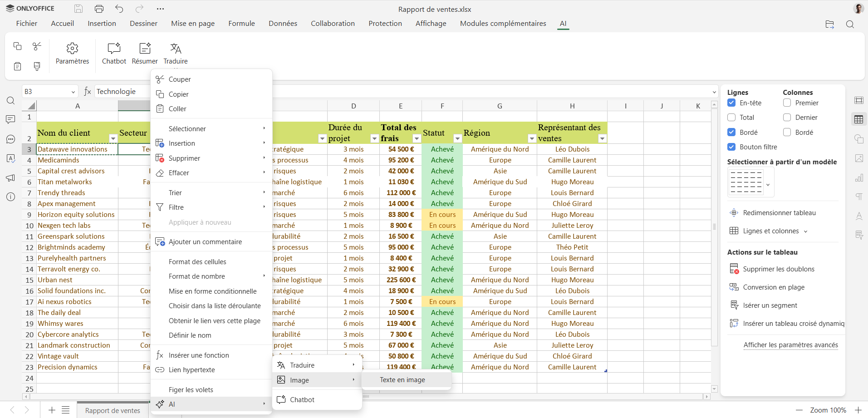The width and height of the screenshot is (868, 418).
Task: Choose Texte en image submenu item
Action: tap(402, 380)
